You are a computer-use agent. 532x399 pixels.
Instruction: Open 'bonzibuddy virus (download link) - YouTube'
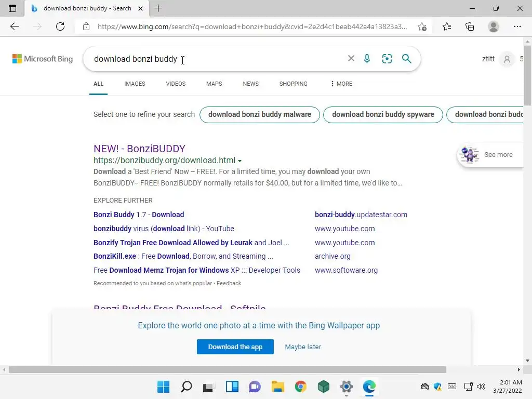coord(164,229)
